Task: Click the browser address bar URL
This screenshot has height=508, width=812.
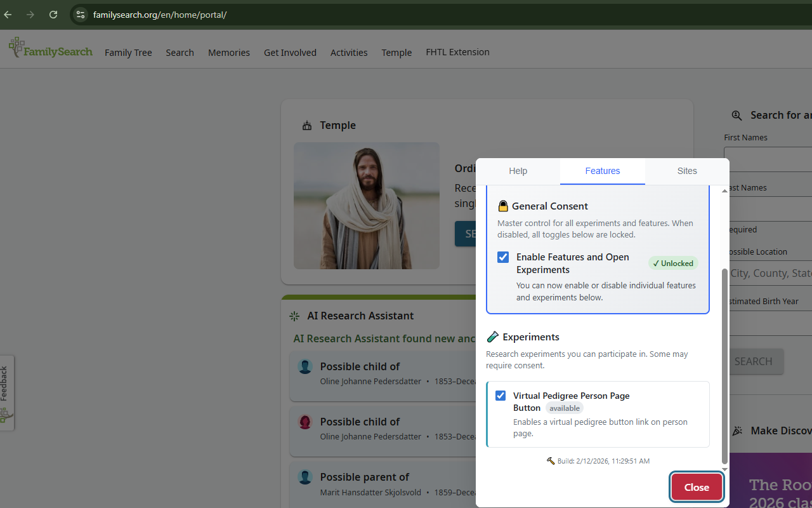Action: 160,15
